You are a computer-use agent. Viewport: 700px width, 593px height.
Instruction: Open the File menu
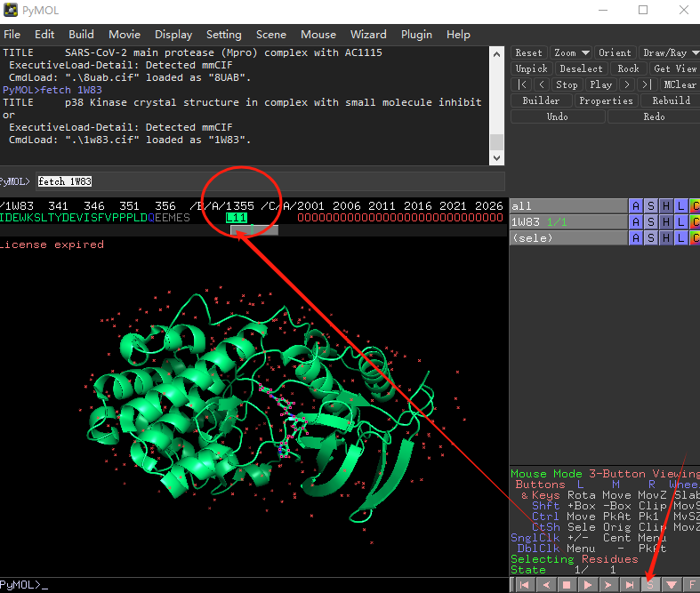[12, 35]
